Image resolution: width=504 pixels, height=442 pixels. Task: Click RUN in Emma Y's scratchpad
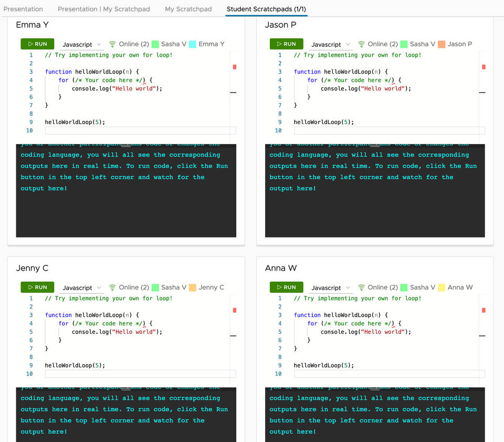(37, 44)
